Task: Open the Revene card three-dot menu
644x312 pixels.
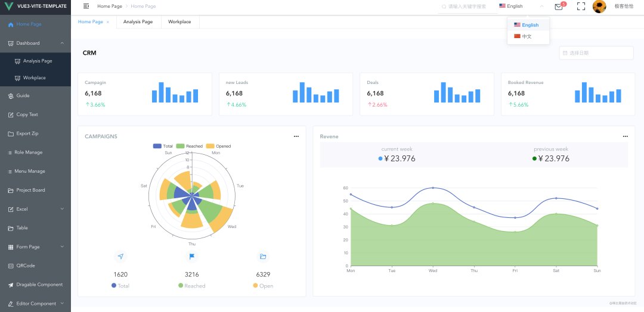Action: coord(625,136)
